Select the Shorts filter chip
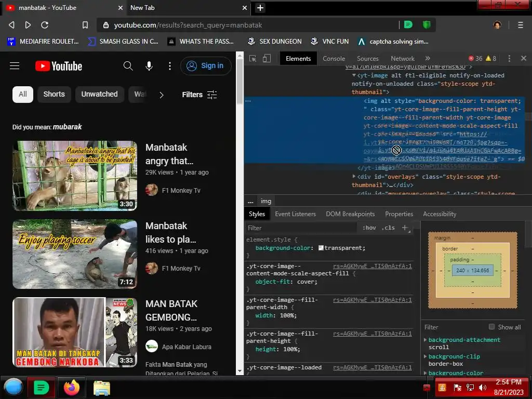 click(x=54, y=95)
